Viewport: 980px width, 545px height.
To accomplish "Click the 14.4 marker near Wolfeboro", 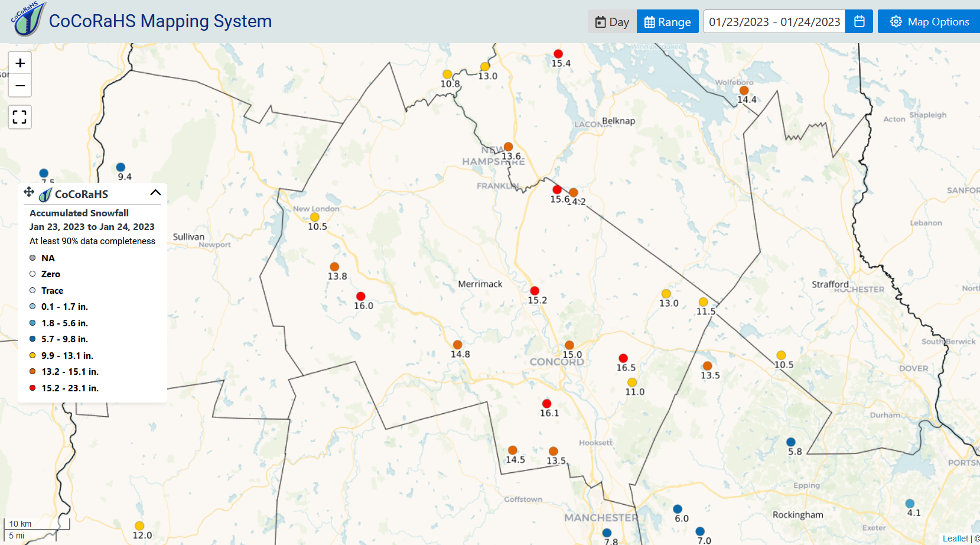I will pos(744,90).
